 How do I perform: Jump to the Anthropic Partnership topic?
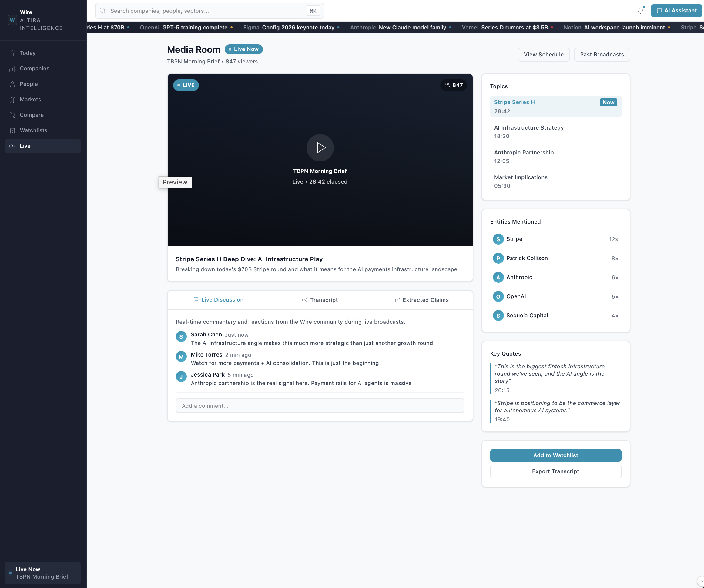(x=524, y=156)
